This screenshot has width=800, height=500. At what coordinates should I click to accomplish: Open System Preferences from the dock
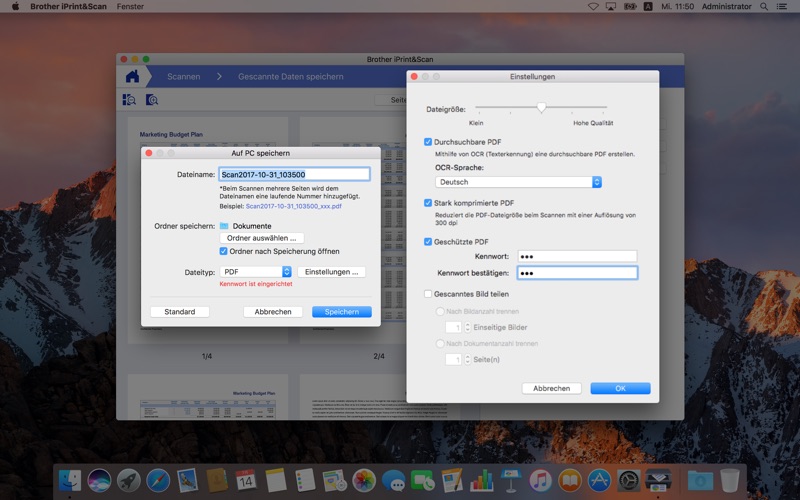coord(629,480)
